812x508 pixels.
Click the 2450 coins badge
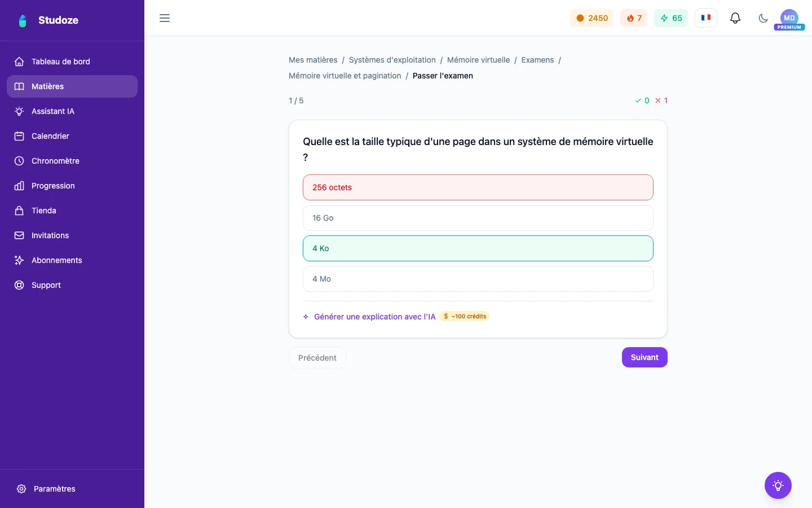tap(592, 18)
